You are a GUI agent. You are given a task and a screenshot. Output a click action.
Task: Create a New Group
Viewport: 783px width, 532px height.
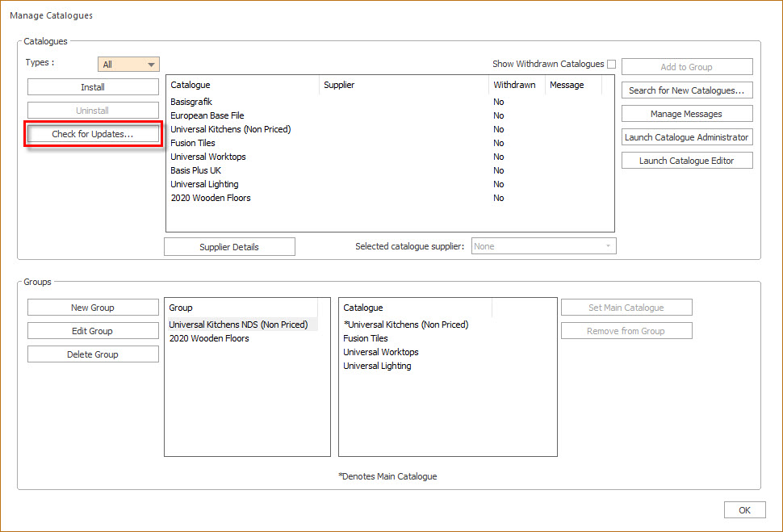[x=93, y=307]
